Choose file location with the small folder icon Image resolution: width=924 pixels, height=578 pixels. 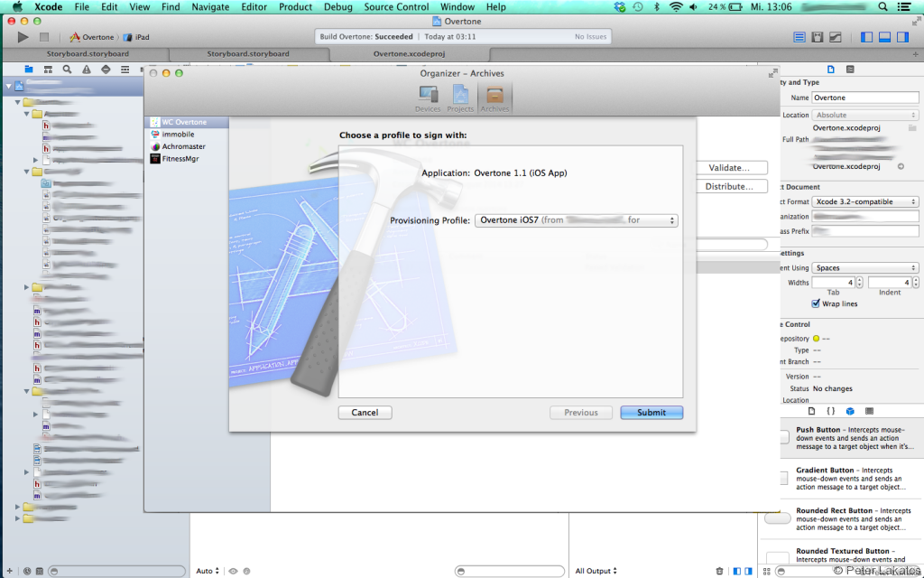pos(912,128)
